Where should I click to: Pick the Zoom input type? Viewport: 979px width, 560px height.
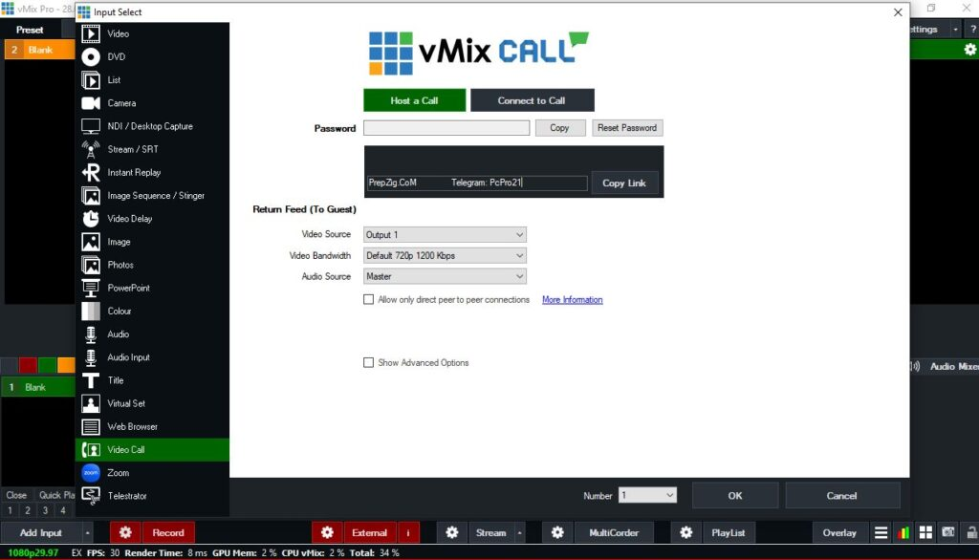coord(152,473)
